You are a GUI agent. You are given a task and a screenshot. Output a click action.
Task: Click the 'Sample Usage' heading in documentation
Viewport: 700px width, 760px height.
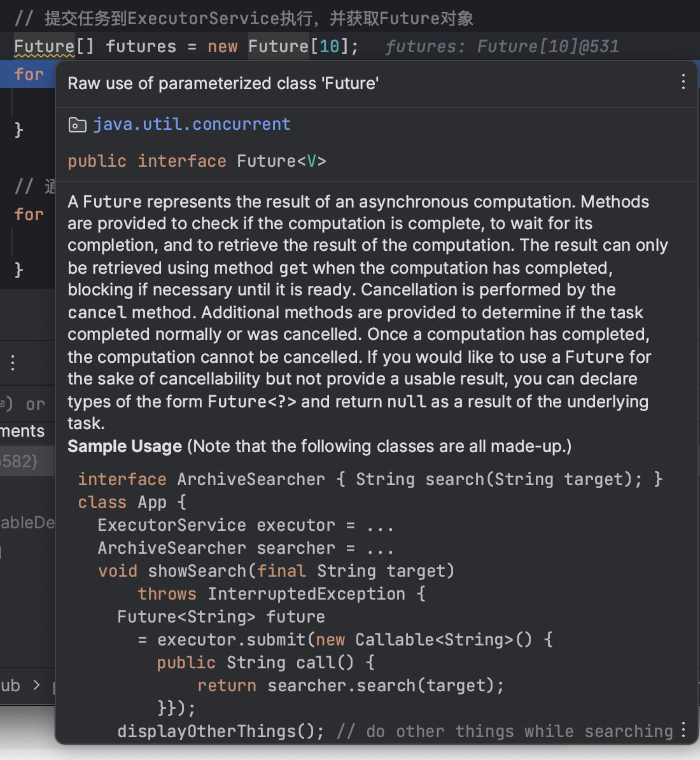click(x=125, y=446)
